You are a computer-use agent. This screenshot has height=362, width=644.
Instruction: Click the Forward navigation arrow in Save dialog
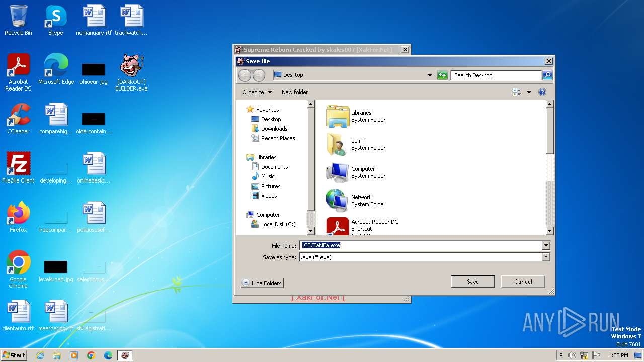[x=259, y=75]
